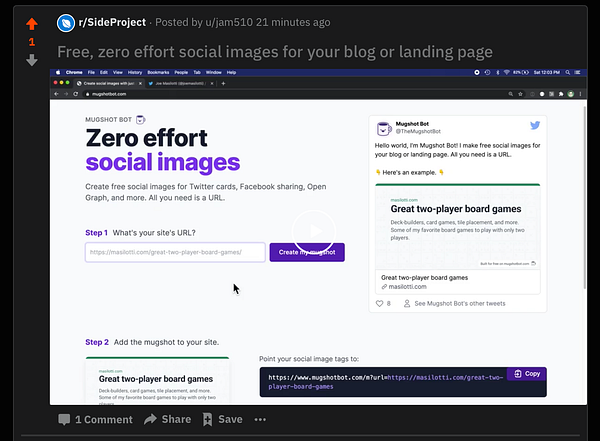Downvote the Reddit post

(32, 60)
